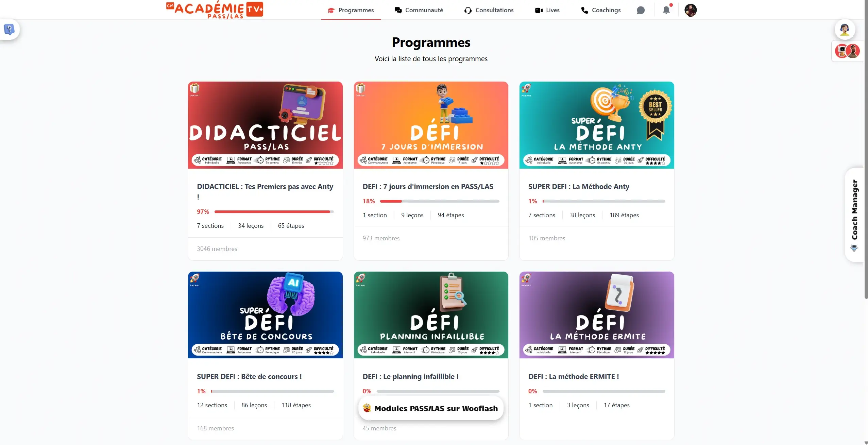Open the chat messages bubble icon

coord(641,10)
